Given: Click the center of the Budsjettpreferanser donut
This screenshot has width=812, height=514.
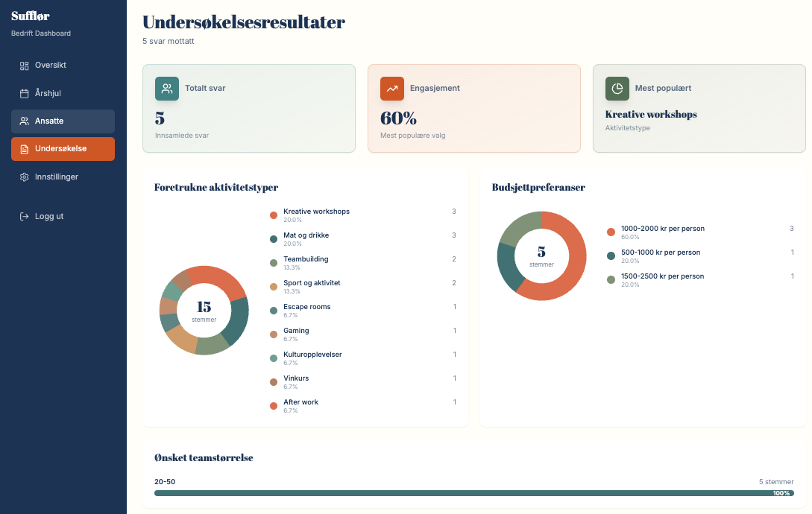Looking at the screenshot, I should 541,256.
